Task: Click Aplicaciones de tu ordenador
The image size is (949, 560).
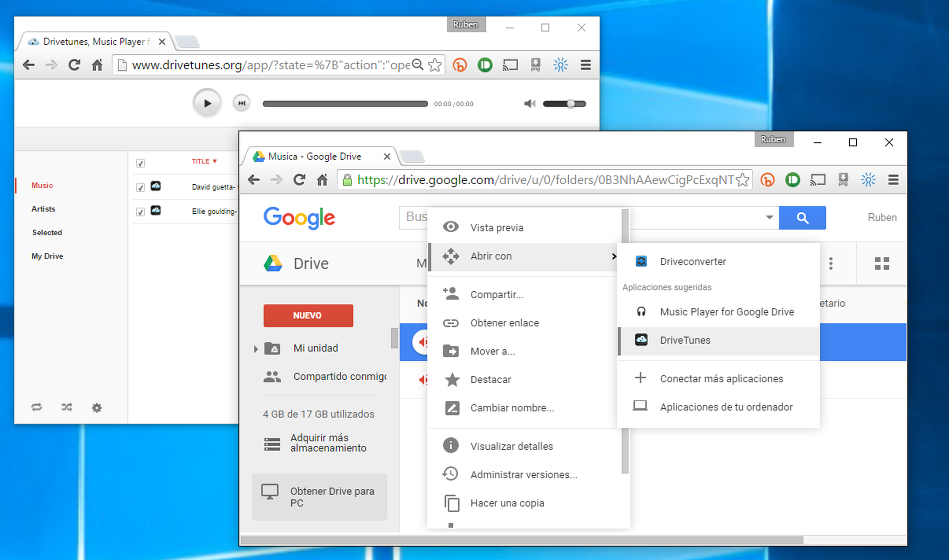Action: [x=718, y=407]
